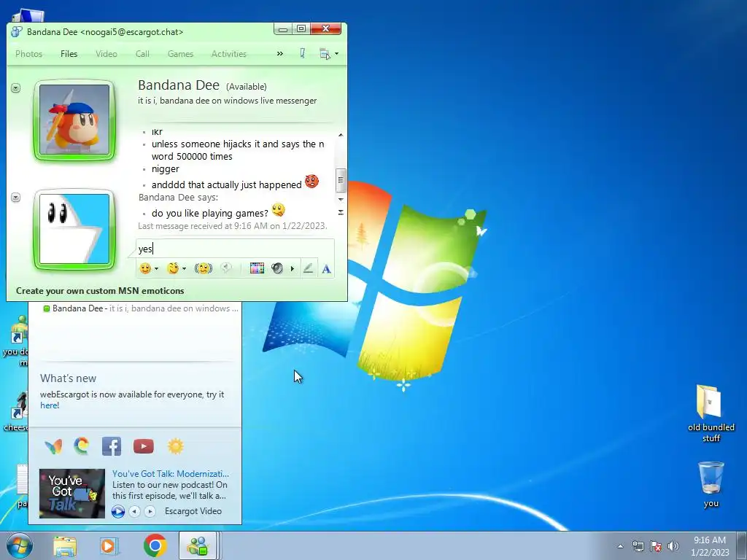
Task: Click the conversation scrollbar thumb
Action: [341, 180]
